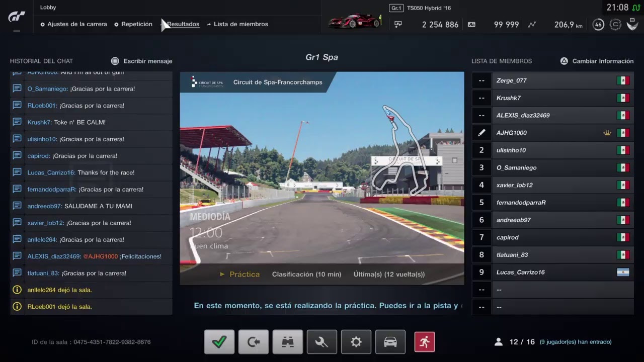644x362 pixels.
Task: Click the 12 / 16 player count
Action: coord(522,342)
